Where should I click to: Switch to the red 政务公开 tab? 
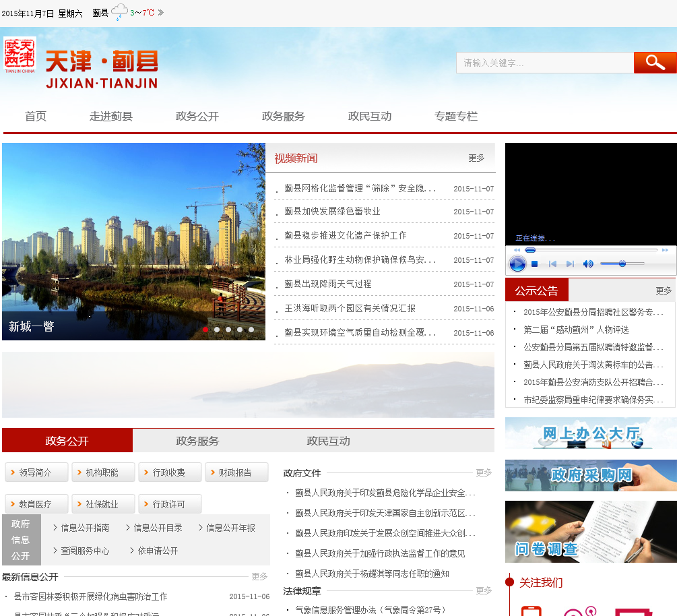(67, 441)
